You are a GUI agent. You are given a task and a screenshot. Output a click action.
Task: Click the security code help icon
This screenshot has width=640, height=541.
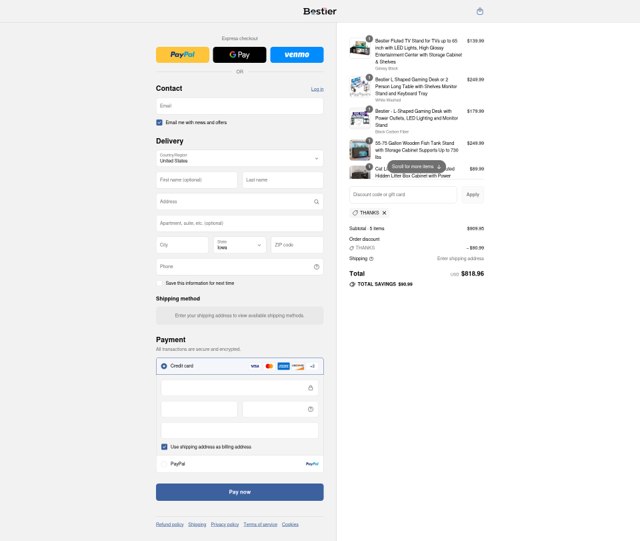311,409
